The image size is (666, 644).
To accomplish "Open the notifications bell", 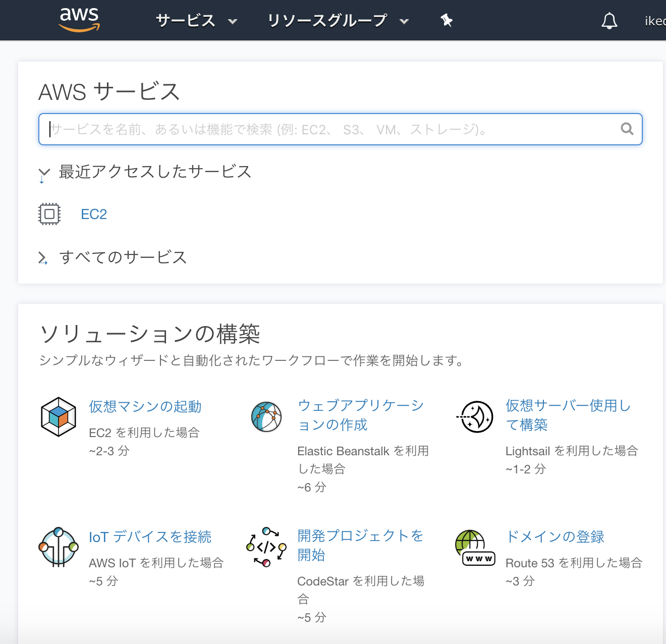I will coord(609,21).
